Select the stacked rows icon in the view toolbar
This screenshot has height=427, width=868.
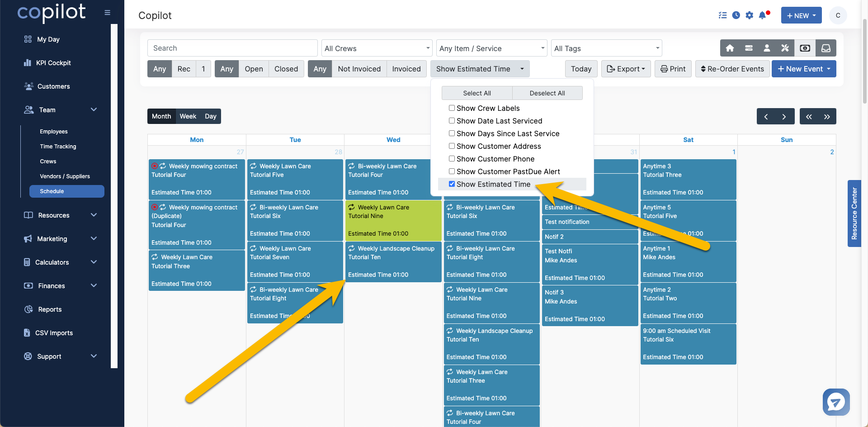pos(749,48)
